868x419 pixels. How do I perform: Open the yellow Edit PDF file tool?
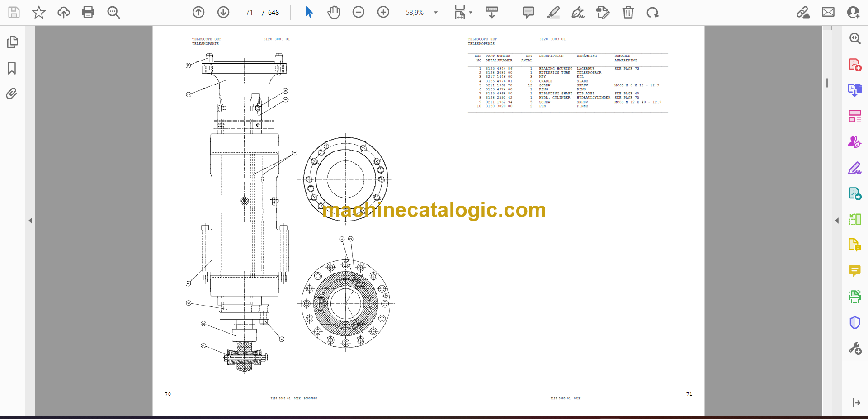[x=855, y=245]
